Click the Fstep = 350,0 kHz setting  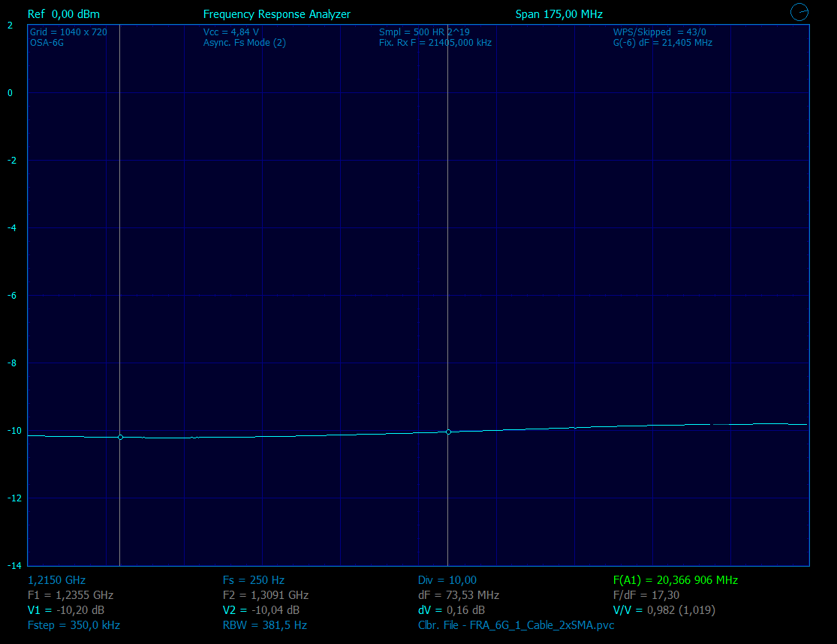pyautogui.click(x=74, y=625)
